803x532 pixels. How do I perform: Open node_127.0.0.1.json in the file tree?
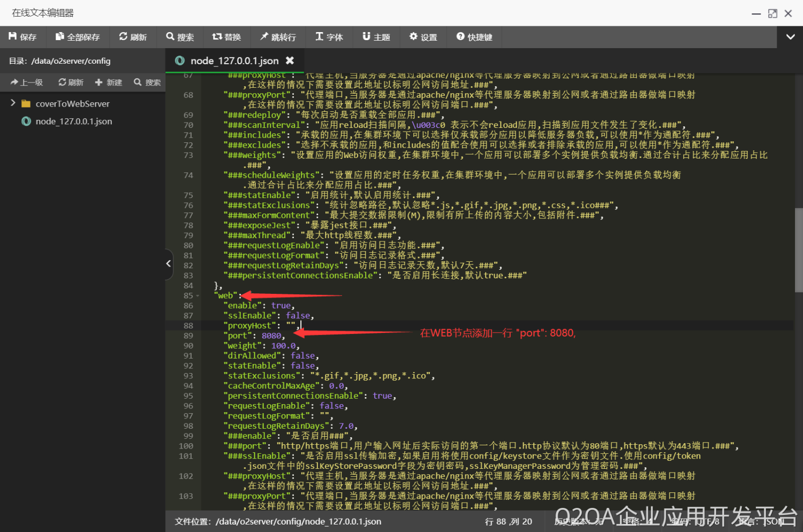click(73, 121)
